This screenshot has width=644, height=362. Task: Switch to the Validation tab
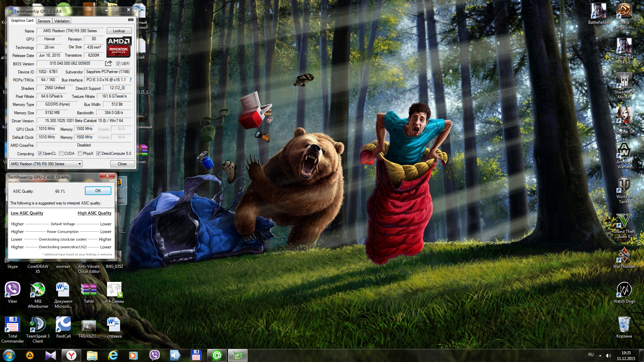tap(62, 21)
